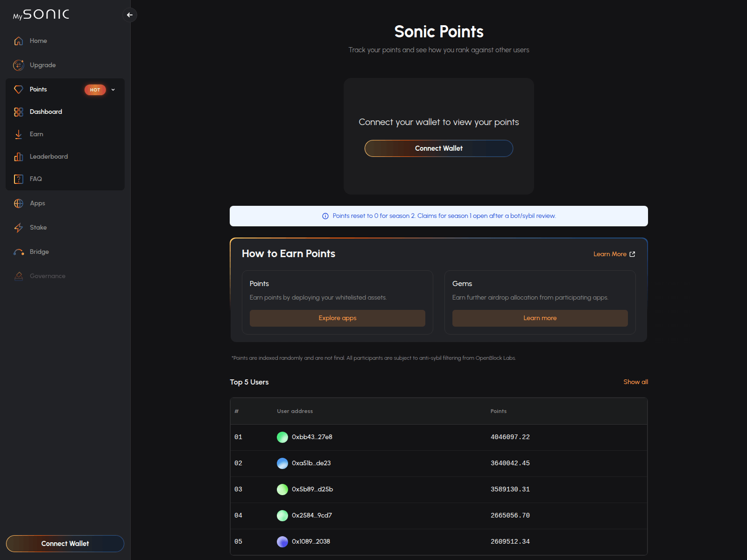
Task: Click address 0xa51b...de23
Action: 311,463
